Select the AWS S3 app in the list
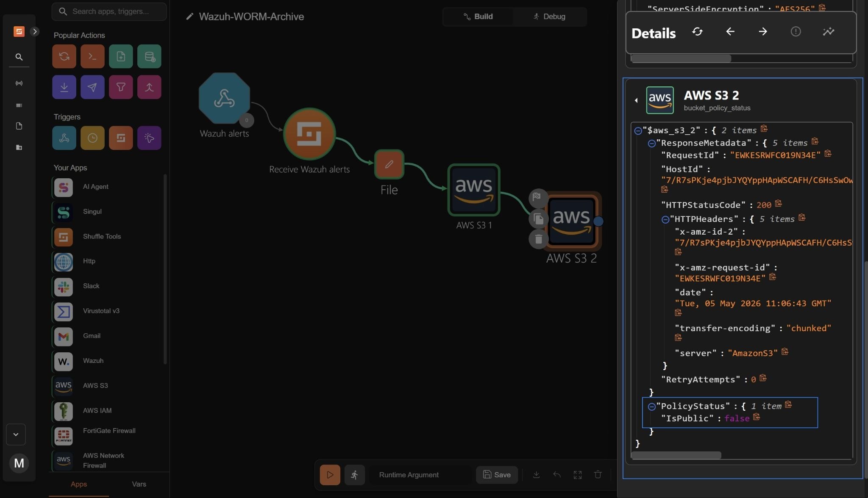 pyautogui.click(x=107, y=386)
